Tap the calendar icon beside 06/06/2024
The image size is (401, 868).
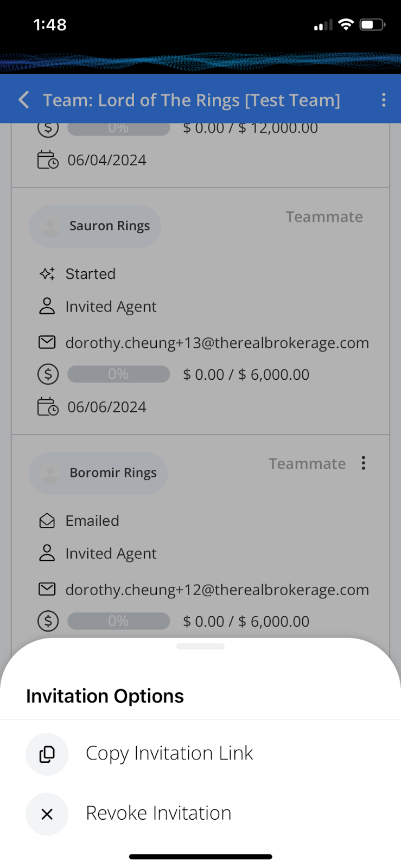click(48, 406)
